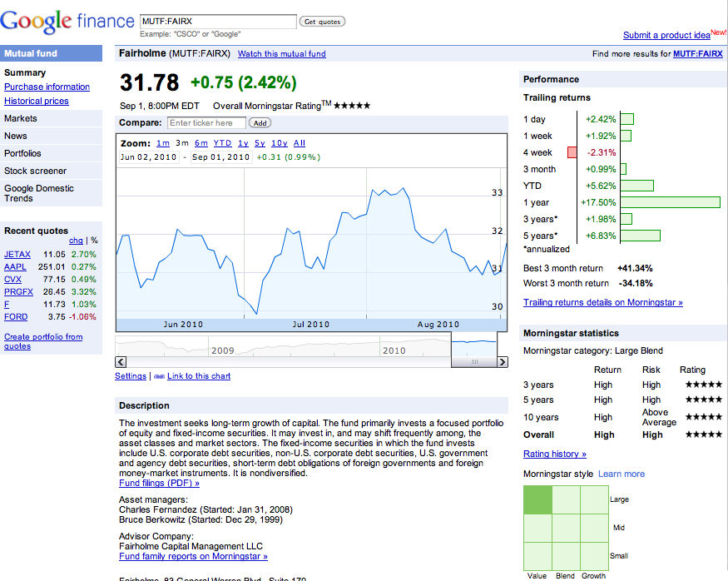Click the Worst 3 month return value -34.18%
The width and height of the screenshot is (728, 581).
tap(636, 283)
